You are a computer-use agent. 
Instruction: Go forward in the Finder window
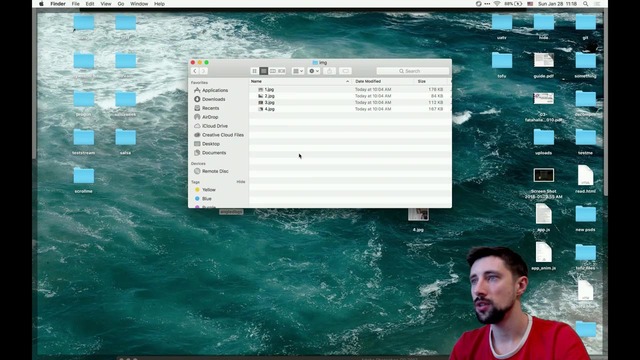203,71
